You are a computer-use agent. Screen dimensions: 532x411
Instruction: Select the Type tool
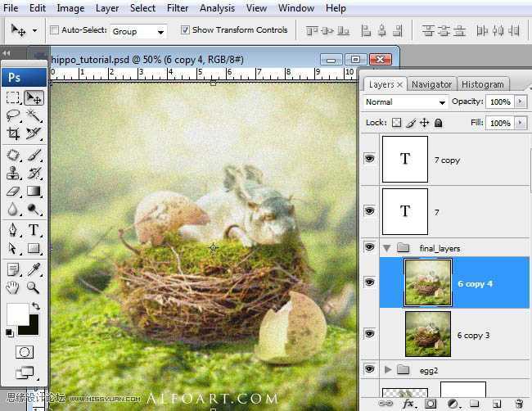coord(34,230)
